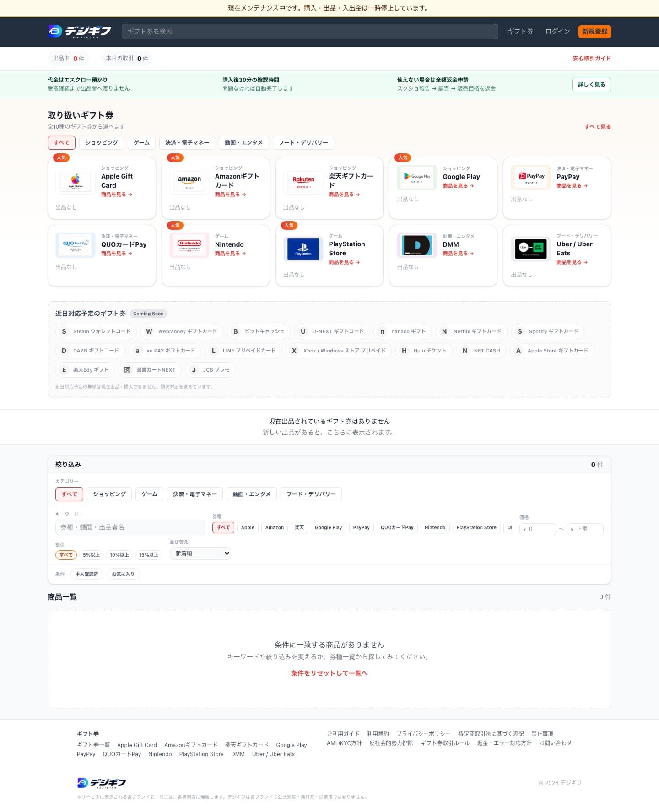Filter listings by Amazon brand chip

pos(275,528)
